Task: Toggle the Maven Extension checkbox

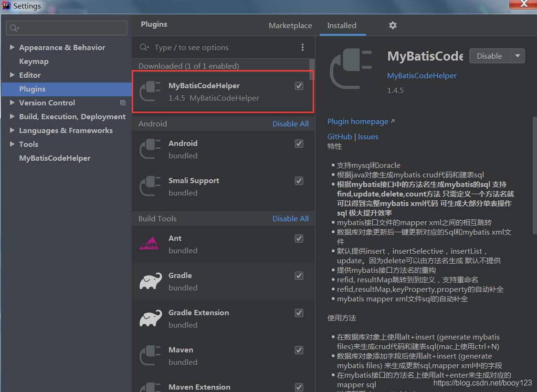Action: 299,387
